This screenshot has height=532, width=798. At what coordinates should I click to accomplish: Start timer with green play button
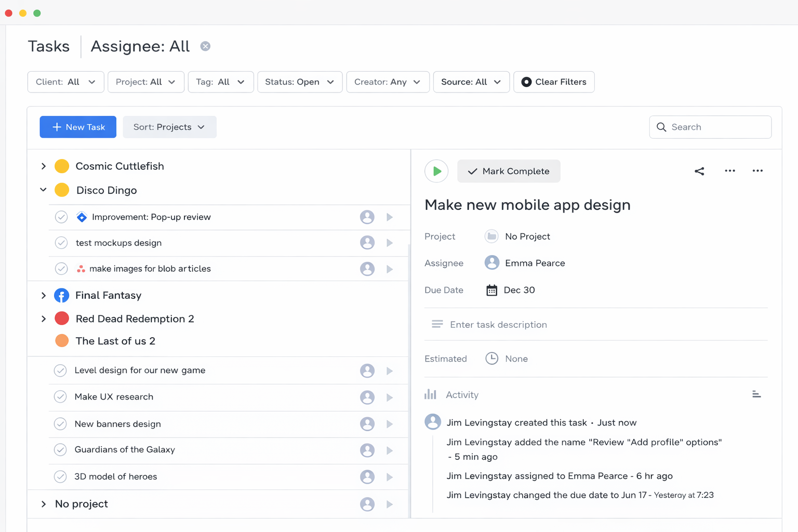pyautogui.click(x=436, y=171)
